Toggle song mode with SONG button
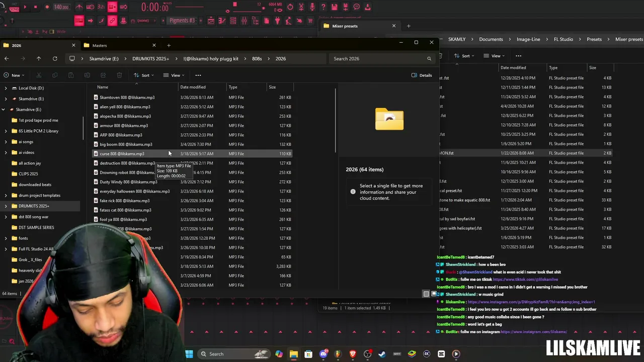644x362 pixels. point(14,9)
